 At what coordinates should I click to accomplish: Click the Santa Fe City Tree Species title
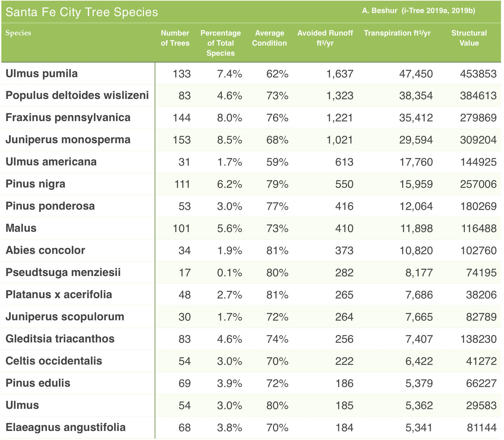(82, 12)
